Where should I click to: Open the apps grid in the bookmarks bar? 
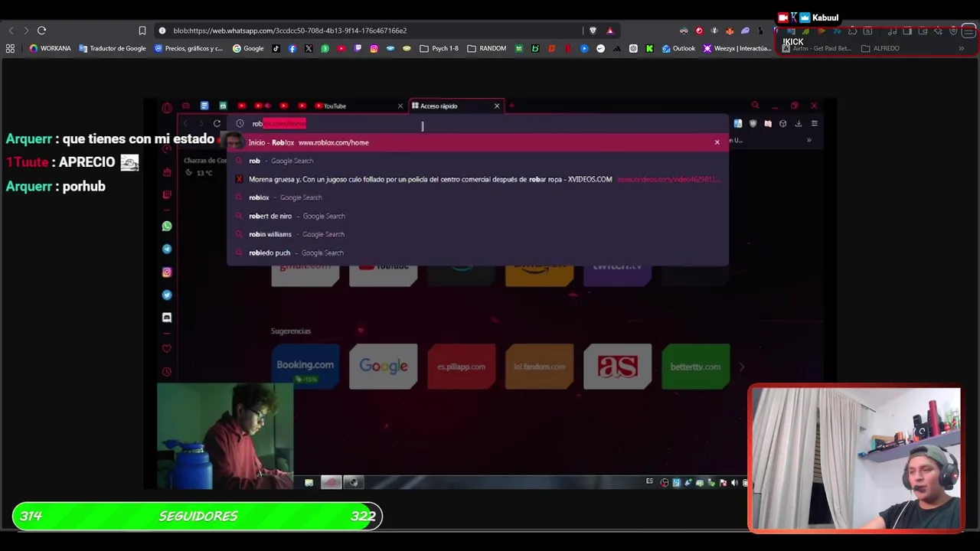[10, 48]
